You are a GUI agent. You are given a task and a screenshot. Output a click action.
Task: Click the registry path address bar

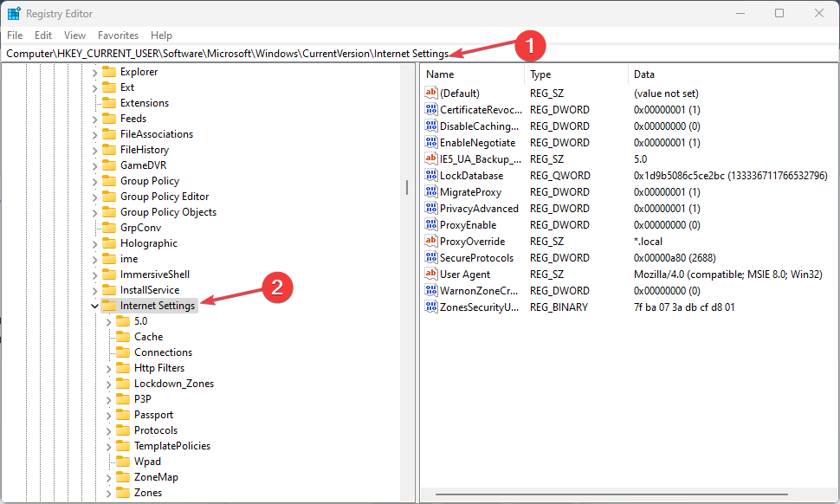[420, 54]
